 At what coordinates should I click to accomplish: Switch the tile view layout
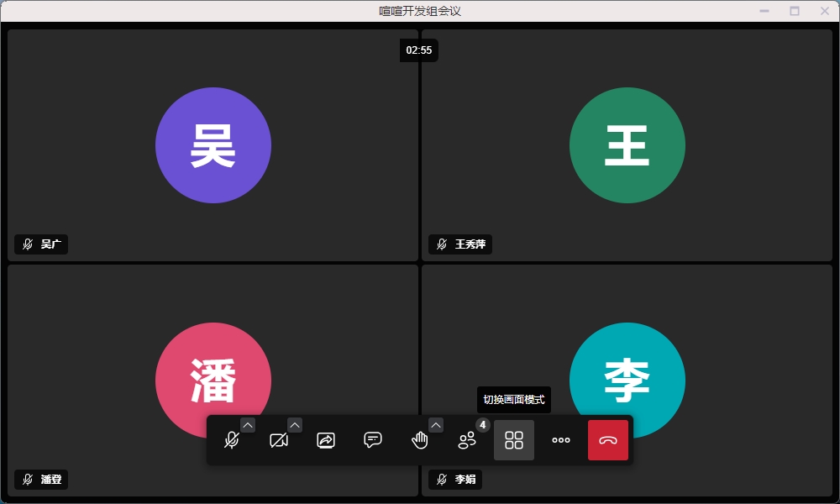pyautogui.click(x=514, y=440)
